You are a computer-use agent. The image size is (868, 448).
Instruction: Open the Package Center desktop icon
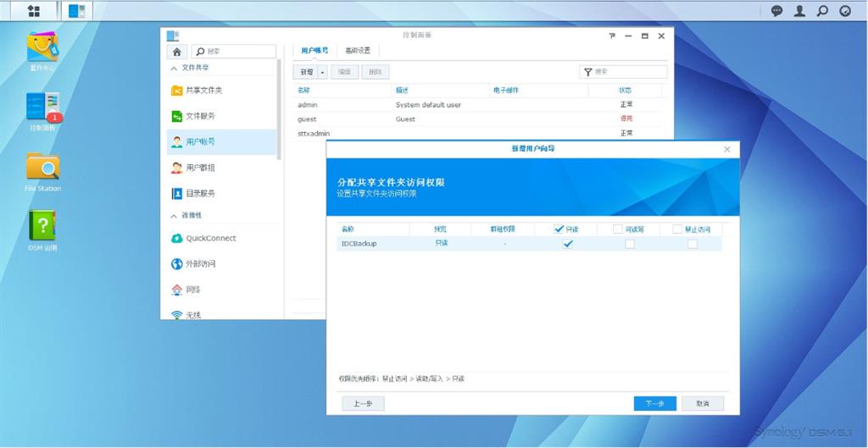42,48
